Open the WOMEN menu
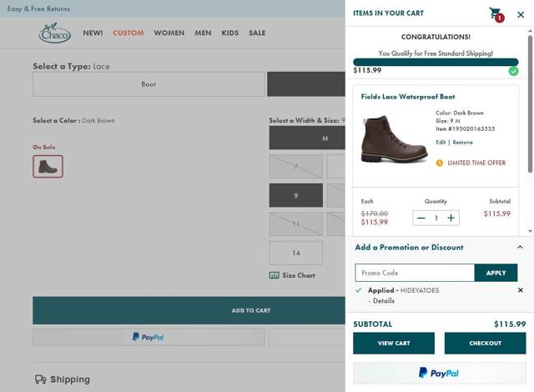Screen dimensions: 534x392 (x=169, y=33)
